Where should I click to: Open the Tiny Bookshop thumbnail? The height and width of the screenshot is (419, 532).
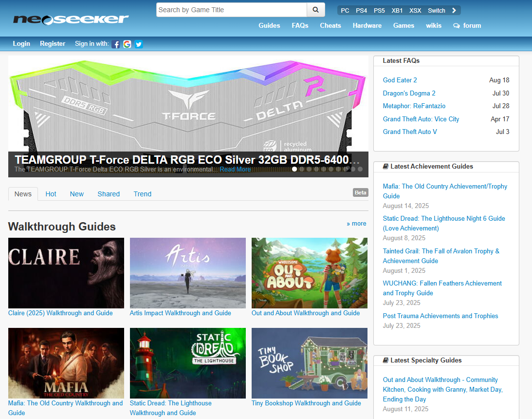pos(310,363)
